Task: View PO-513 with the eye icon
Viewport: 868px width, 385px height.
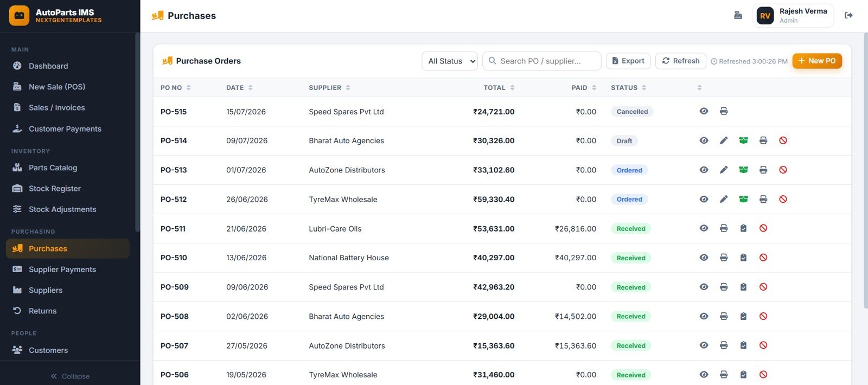Action: coord(704,170)
